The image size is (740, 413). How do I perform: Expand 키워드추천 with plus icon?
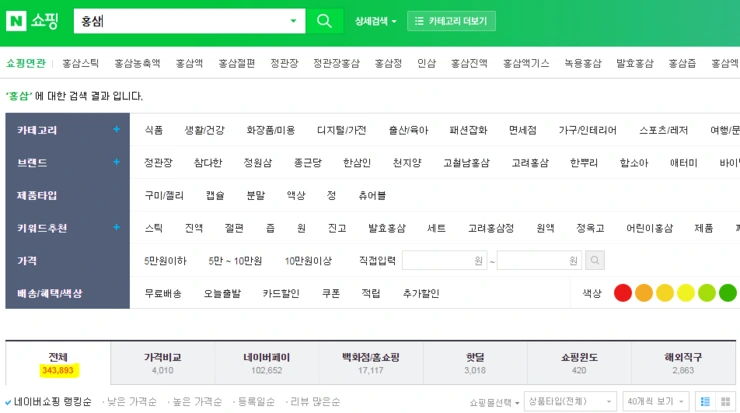[116, 228]
